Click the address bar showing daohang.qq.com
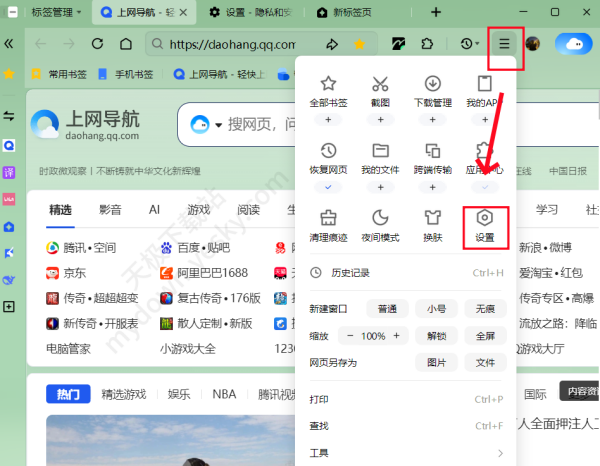Viewport: 600px width, 466px height. pos(232,45)
